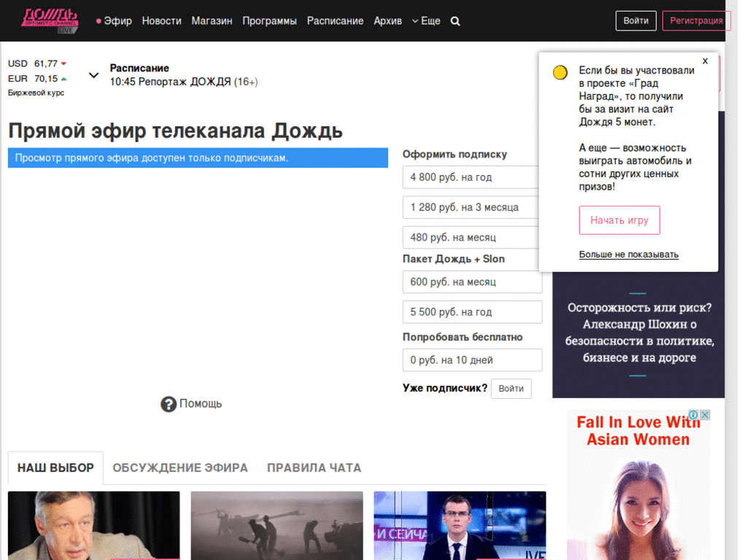Click the USD 61,77 exchange rate
The image size is (747, 560).
(x=37, y=63)
